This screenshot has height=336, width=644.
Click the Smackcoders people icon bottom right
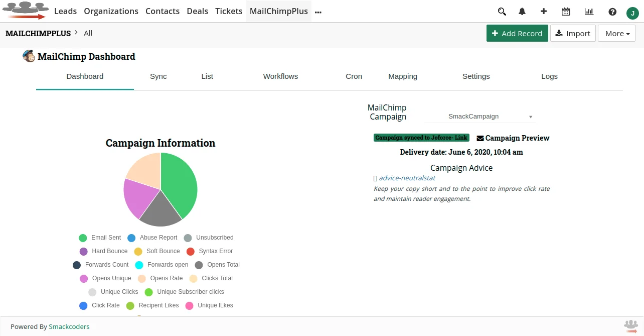click(630, 326)
